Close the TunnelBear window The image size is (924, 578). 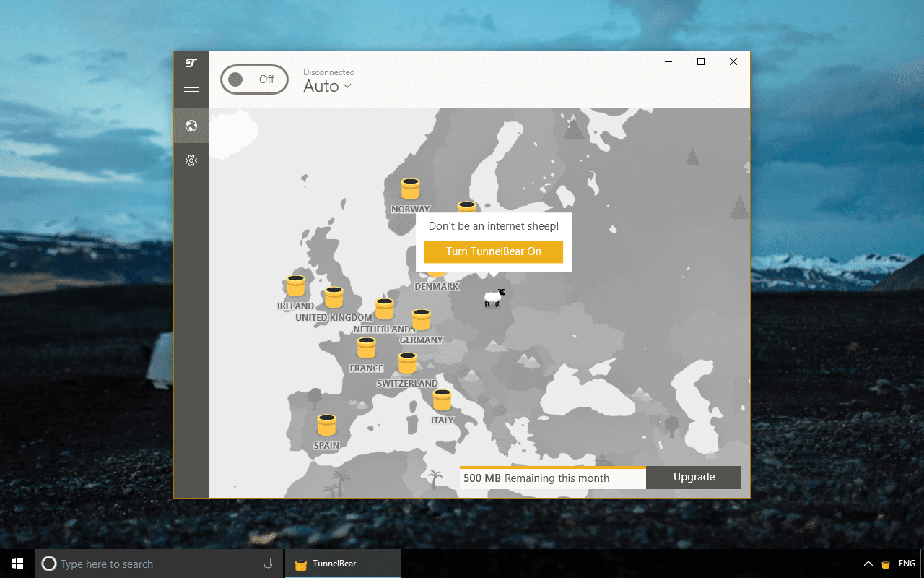click(x=733, y=61)
